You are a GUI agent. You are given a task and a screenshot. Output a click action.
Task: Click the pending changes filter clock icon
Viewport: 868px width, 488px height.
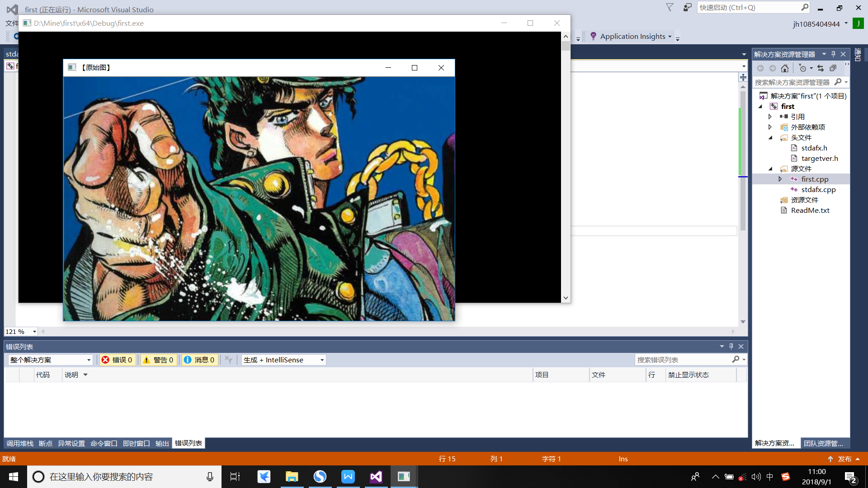[803, 68]
